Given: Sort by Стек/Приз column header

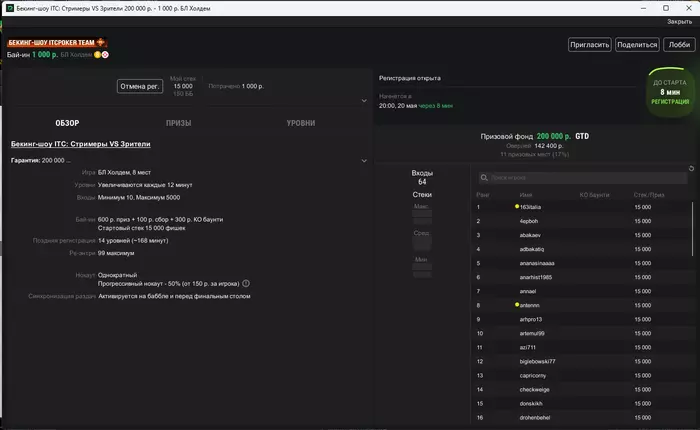Looking at the screenshot, I should pyautogui.click(x=649, y=195).
